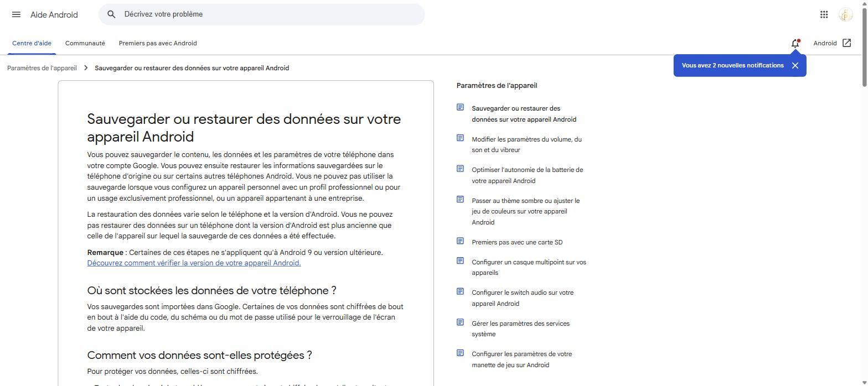Click the search magnifier icon
Viewport: 868px width, 386px height.
111,14
